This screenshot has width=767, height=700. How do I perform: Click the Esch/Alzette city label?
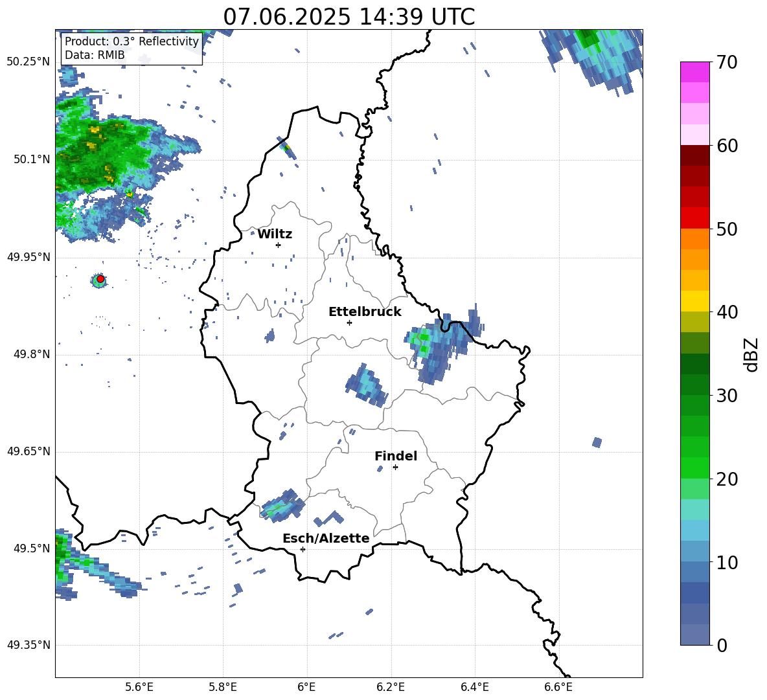pos(326,538)
